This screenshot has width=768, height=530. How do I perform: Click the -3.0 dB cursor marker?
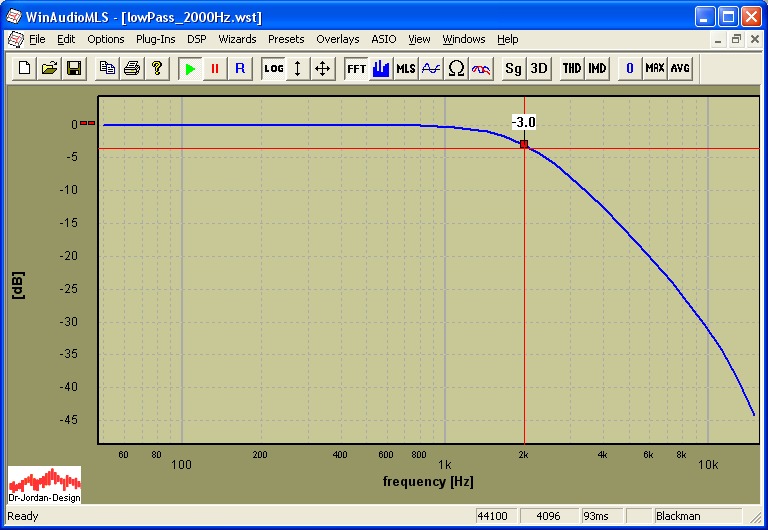[524, 144]
